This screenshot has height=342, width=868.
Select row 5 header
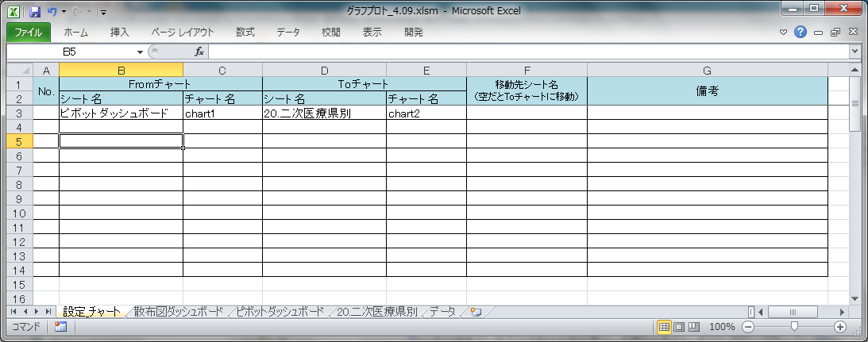(20, 141)
